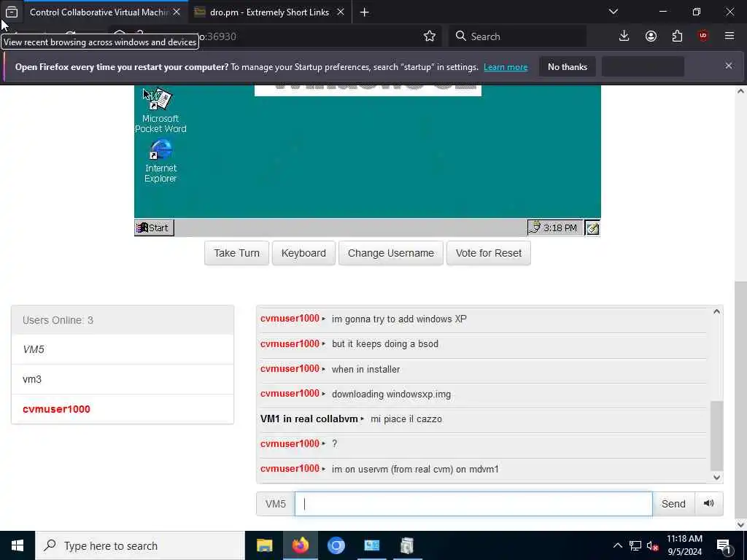Select Microsoft Pocket Word icon in VM

pos(160,111)
